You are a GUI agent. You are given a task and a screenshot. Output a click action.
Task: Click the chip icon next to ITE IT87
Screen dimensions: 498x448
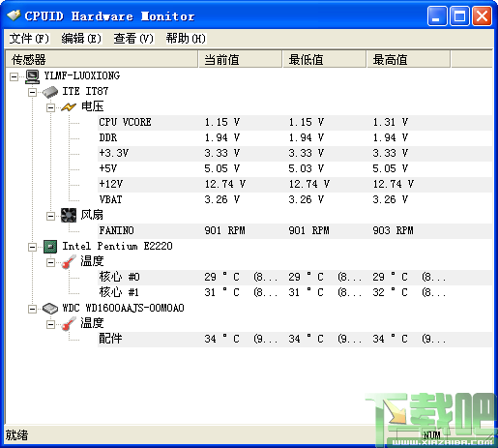pyautogui.click(x=50, y=92)
